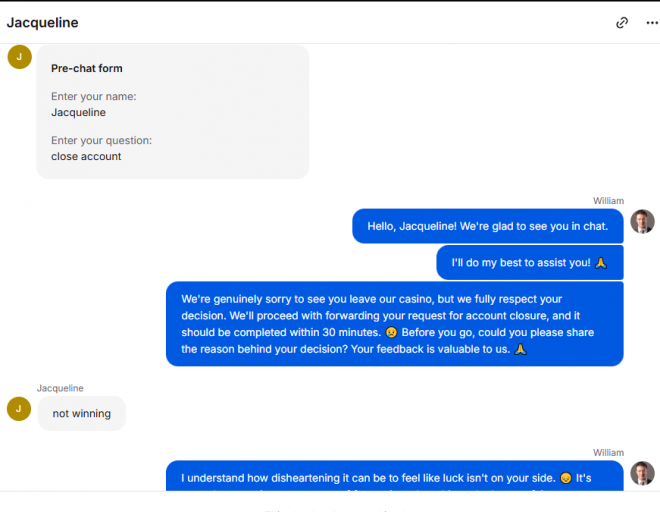Open the three-dots more options menu

point(652,23)
